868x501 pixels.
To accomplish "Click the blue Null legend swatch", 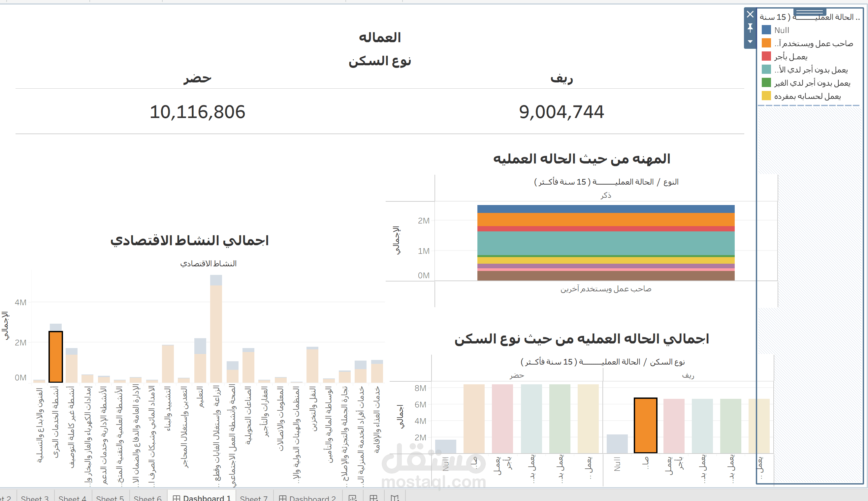I will [x=766, y=30].
